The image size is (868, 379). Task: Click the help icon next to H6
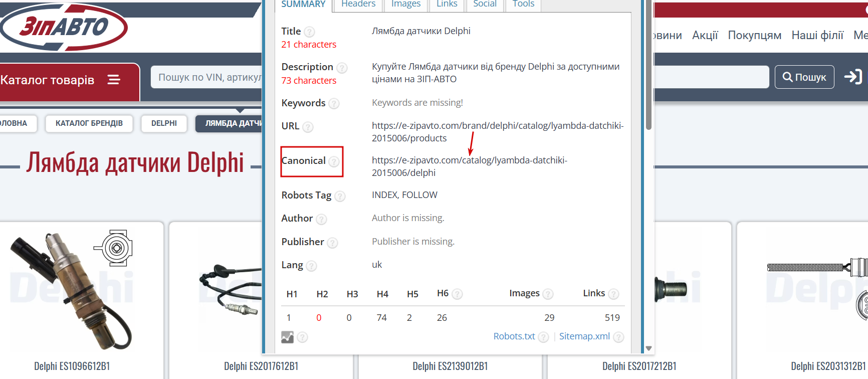click(457, 294)
